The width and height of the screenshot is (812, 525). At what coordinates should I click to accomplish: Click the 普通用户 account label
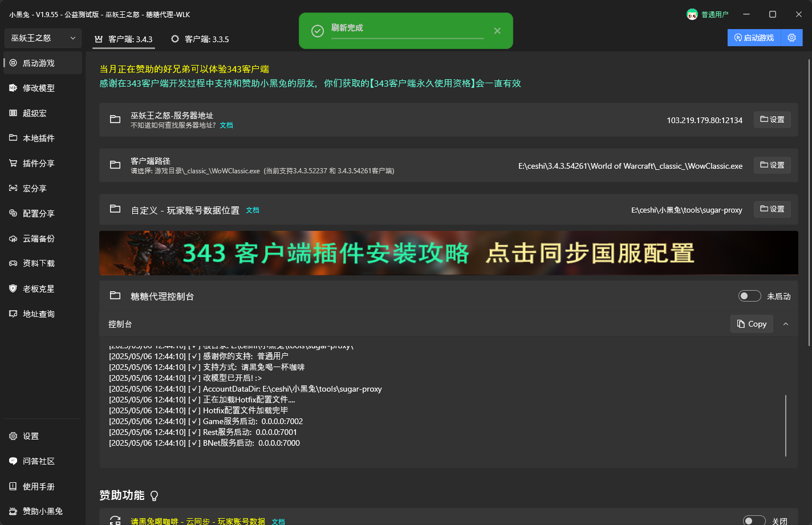click(x=715, y=14)
